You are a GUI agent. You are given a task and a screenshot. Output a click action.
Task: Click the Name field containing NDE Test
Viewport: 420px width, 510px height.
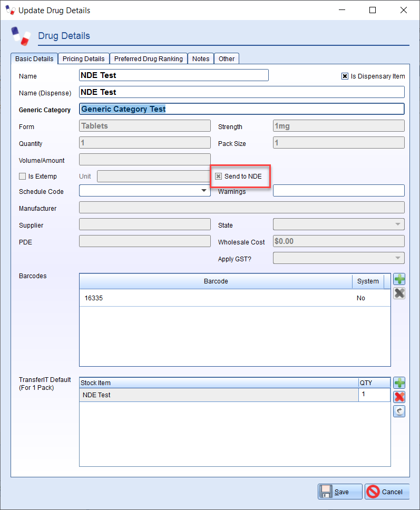pos(174,75)
